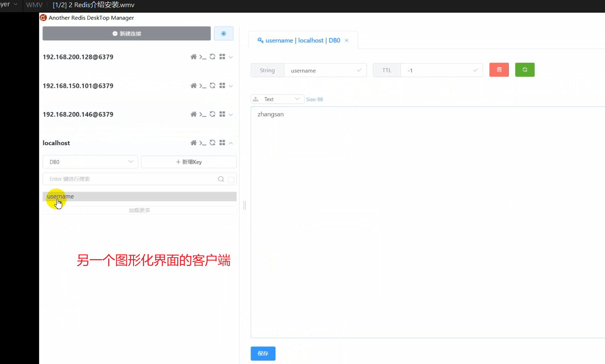The image size is (605, 364).
Task: Open grid menu for 192.168.150.101@6379
Action: point(222,85)
